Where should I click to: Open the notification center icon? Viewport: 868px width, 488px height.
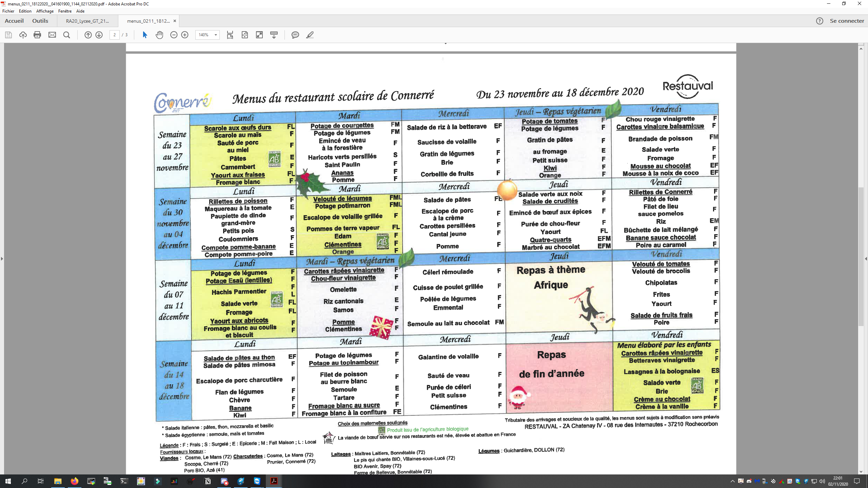857,481
